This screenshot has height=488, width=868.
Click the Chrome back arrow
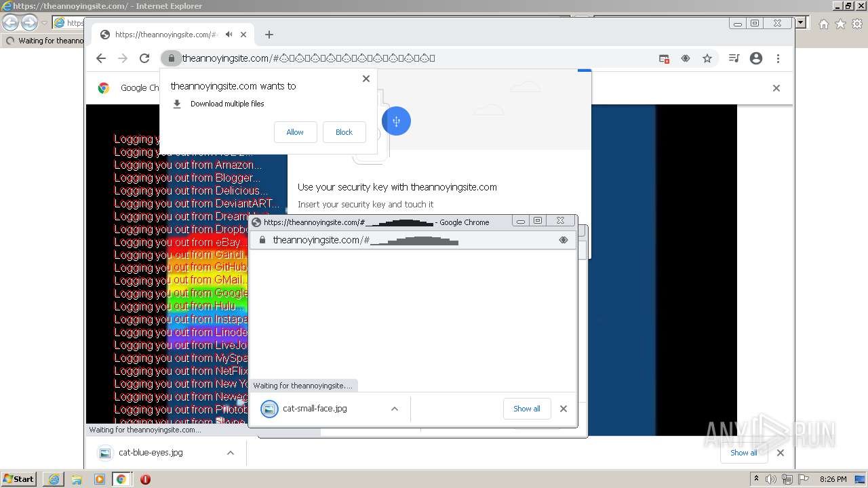tap(101, 58)
